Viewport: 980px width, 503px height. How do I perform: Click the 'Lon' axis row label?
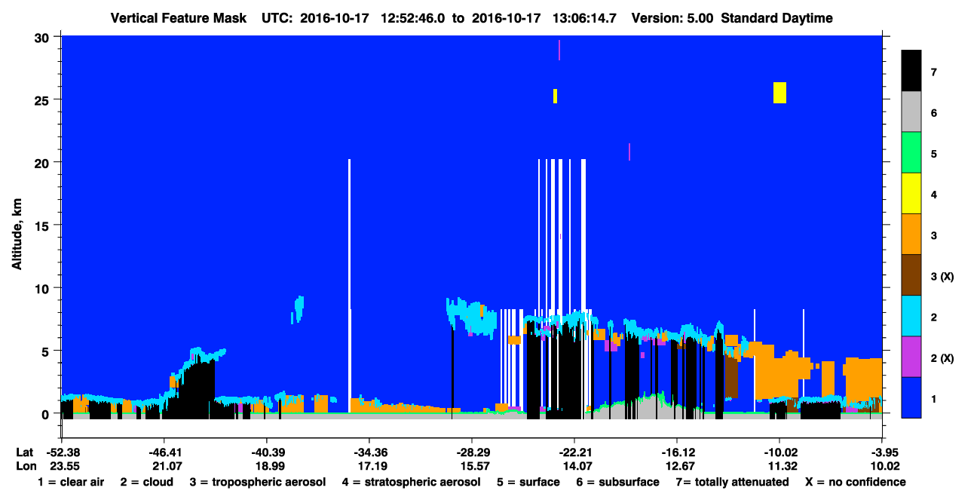coord(25,466)
